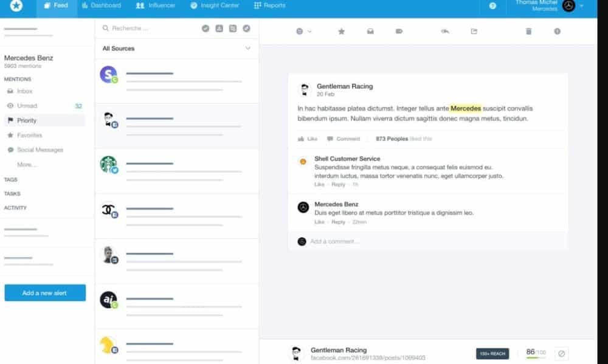Viewport: 608px width, 364px height.
Task: Open the sentiment smiley dropdown
Action: pyautogui.click(x=303, y=32)
